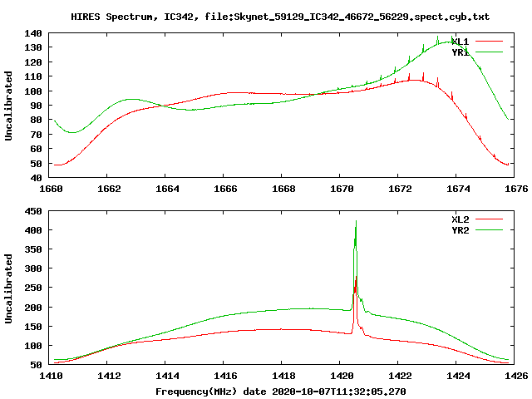
Task: Click the 1412 x-axis tick label
Action: tap(109, 376)
